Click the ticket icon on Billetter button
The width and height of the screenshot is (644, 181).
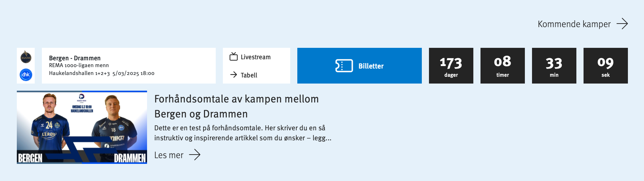coord(344,66)
